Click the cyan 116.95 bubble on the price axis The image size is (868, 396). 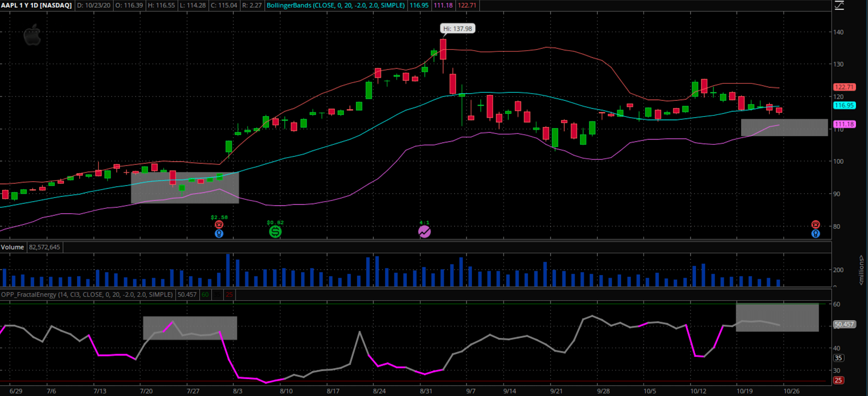844,105
